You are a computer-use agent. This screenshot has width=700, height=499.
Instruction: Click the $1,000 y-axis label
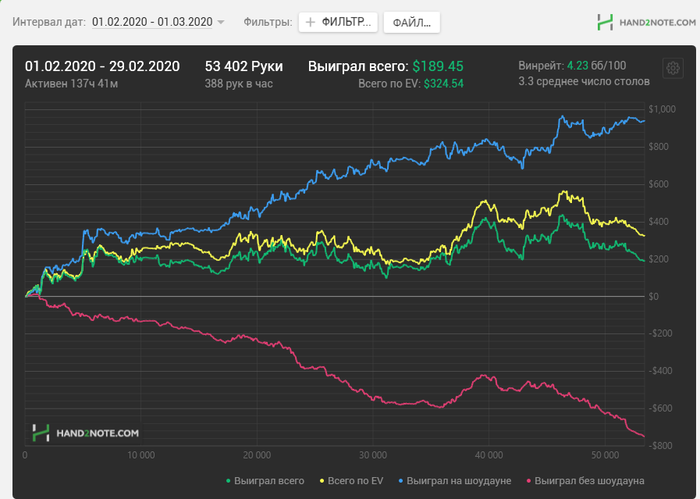[662, 109]
